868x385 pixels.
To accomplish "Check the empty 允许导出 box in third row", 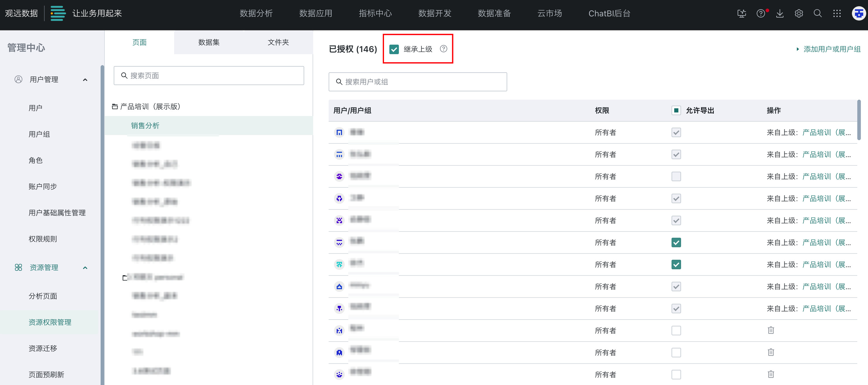I will tap(676, 176).
